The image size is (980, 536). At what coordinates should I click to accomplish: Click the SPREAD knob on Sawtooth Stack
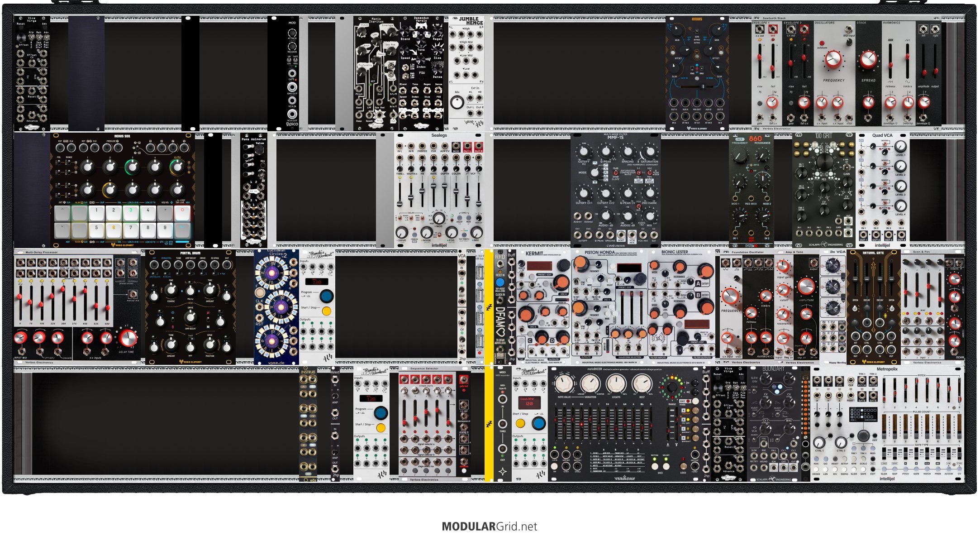pyautogui.click(x=868, y=59)
